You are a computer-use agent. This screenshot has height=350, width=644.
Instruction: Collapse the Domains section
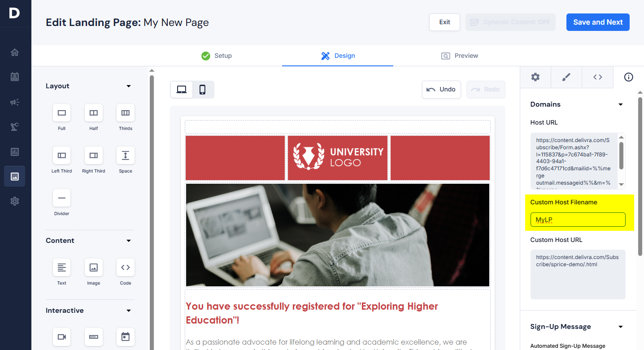tap(621, 104)
